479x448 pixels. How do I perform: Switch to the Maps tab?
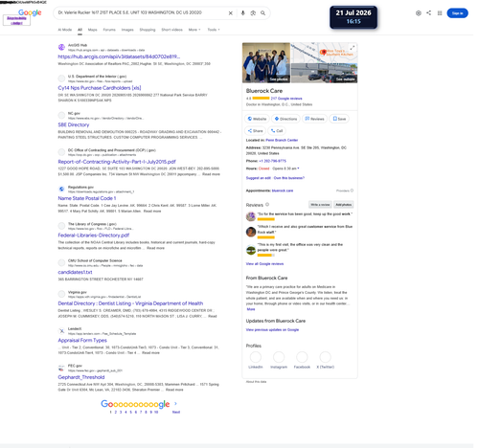pos(92,30)
